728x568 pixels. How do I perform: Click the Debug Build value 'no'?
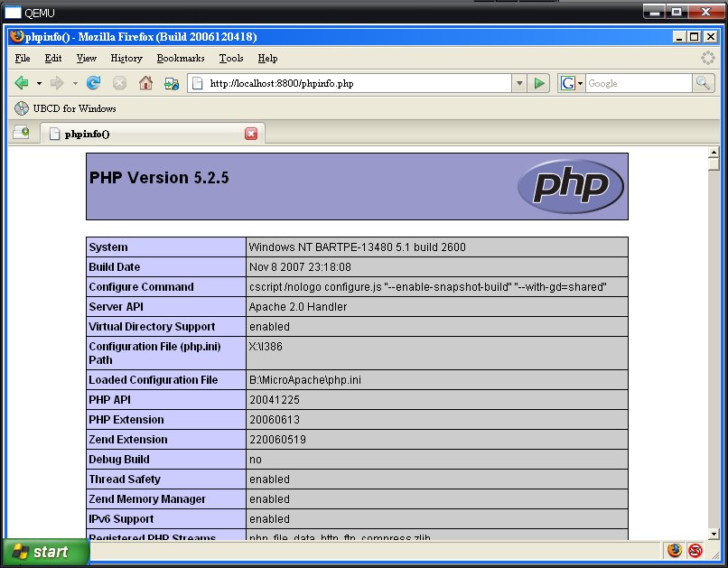(256, 460)
